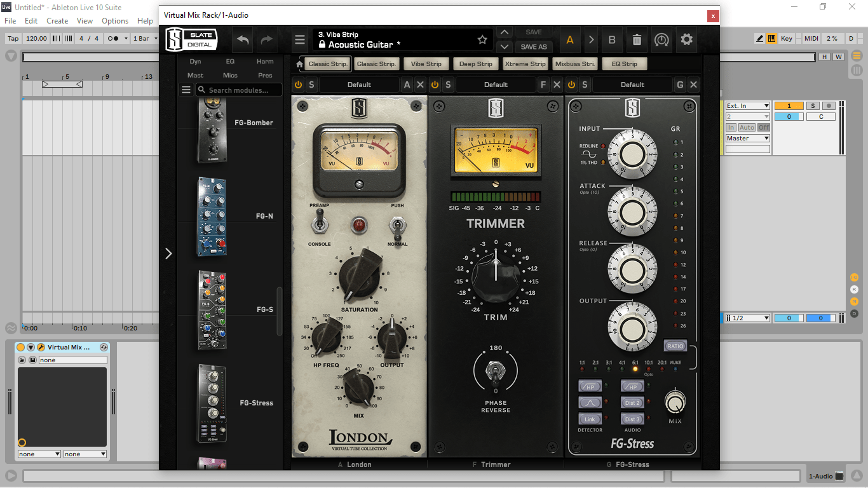The width and height of the screenshot is (868, 488).
Task: Expand the collapsed panel chevron at left
Action: (168, 254)
